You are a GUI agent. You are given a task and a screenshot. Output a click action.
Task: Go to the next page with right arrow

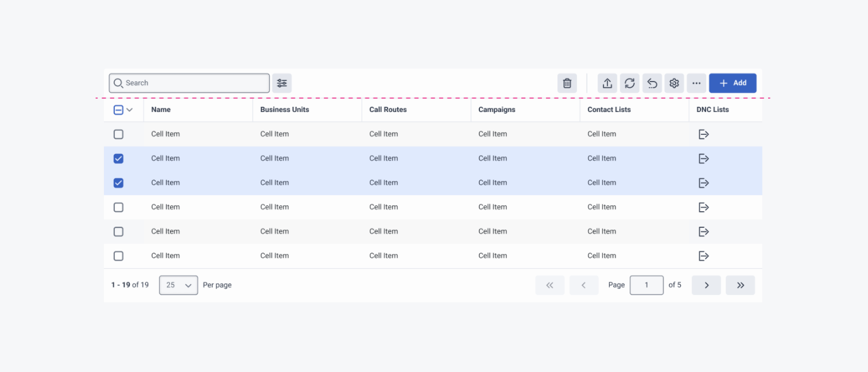706,285
